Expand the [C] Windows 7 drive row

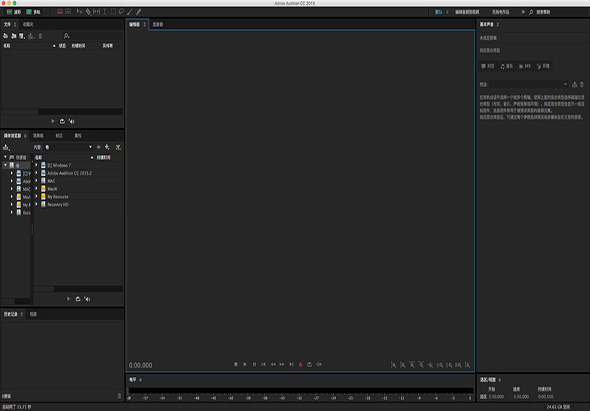pyautogui.click(x=36, y=165)
